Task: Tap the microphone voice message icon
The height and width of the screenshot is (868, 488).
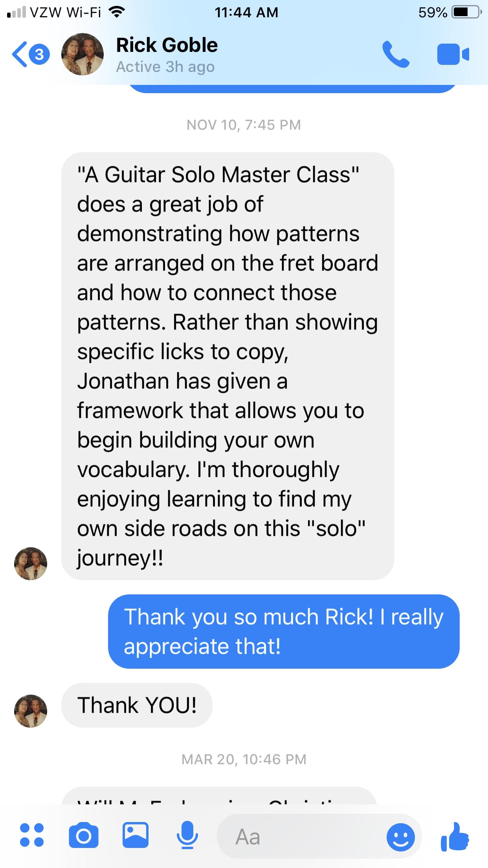Action: click(x=187, y=835)
